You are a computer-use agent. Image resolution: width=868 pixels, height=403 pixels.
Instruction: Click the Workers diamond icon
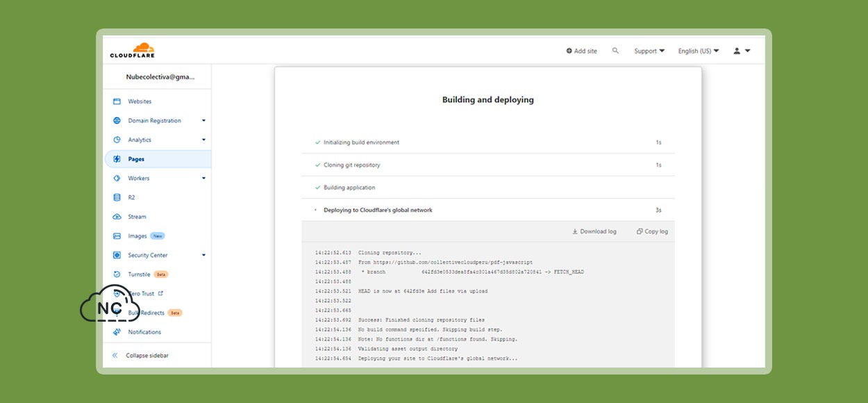point(117,179)
